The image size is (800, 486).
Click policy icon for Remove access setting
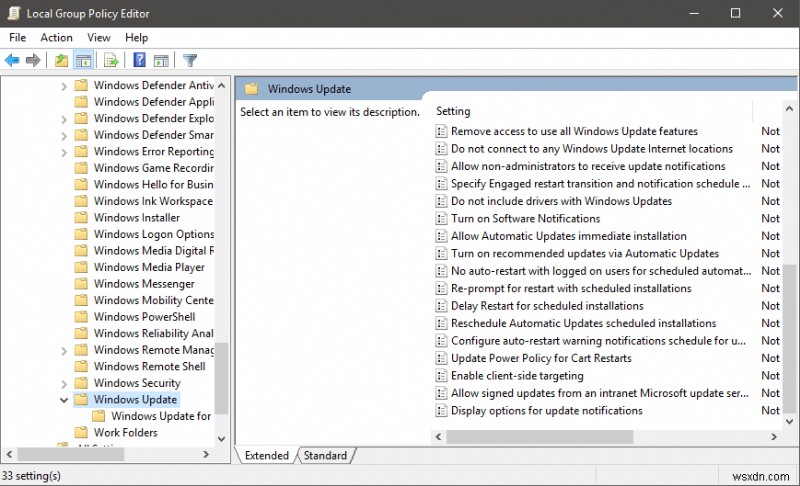coord(441,132)
